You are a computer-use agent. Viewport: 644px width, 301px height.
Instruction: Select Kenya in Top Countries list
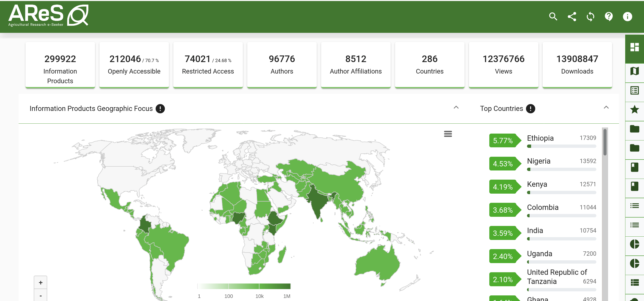pyautogui.click(x=537, y=184)
